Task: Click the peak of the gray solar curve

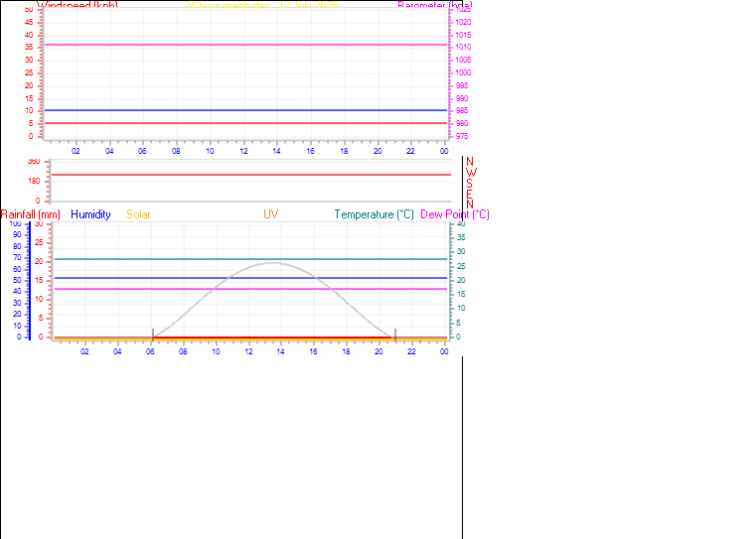Action: coord(273,263)
